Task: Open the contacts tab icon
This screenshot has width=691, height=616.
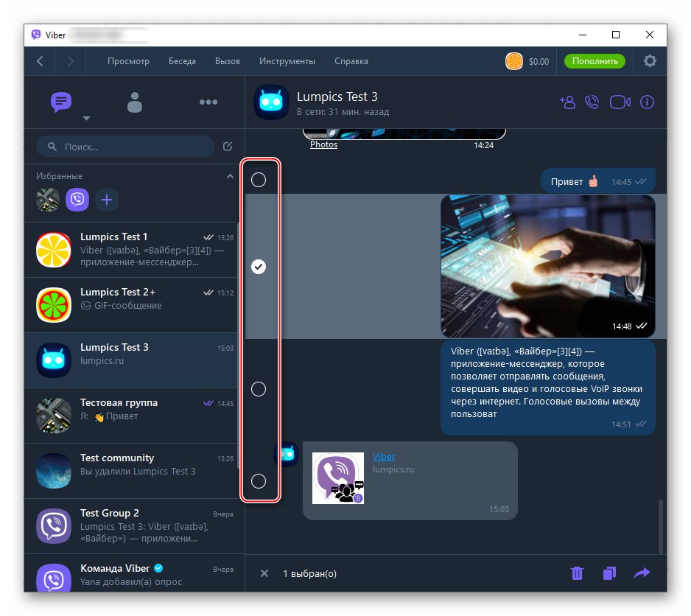Action: (x=134, y=102)
